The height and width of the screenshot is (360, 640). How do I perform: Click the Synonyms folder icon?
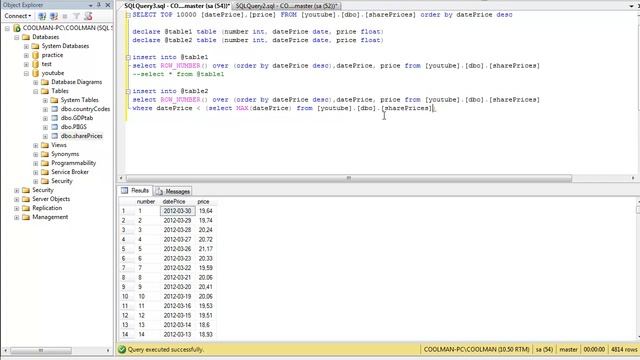[45, 154]
